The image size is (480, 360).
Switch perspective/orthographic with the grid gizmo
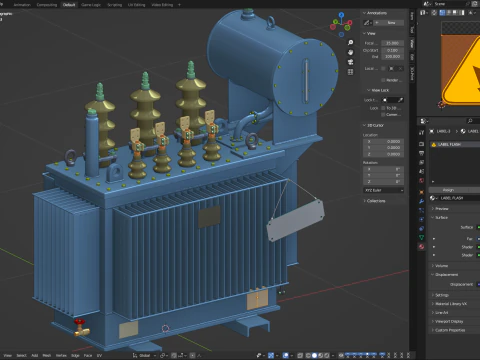[350, 72]
